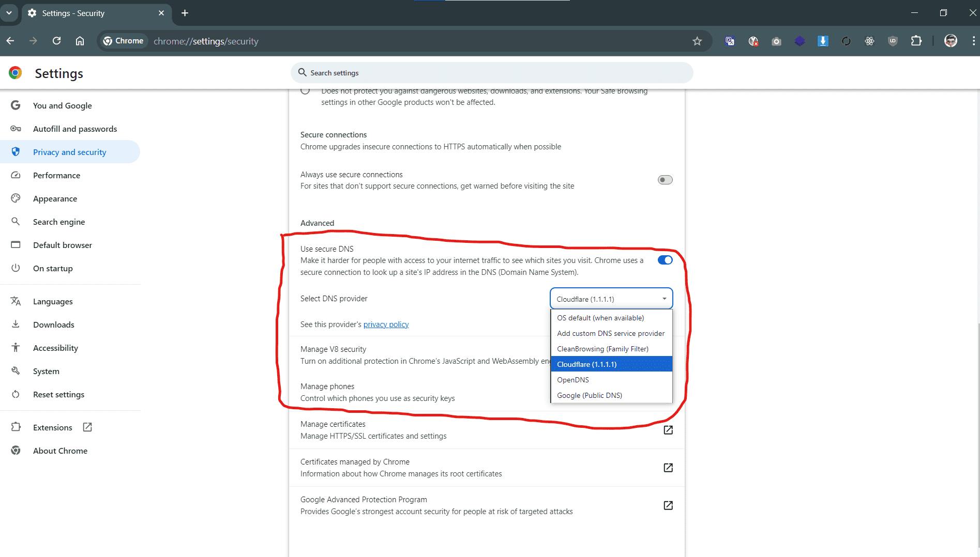Click the purple diamond extension icon

pyautogui.click(x=800, y=41)
